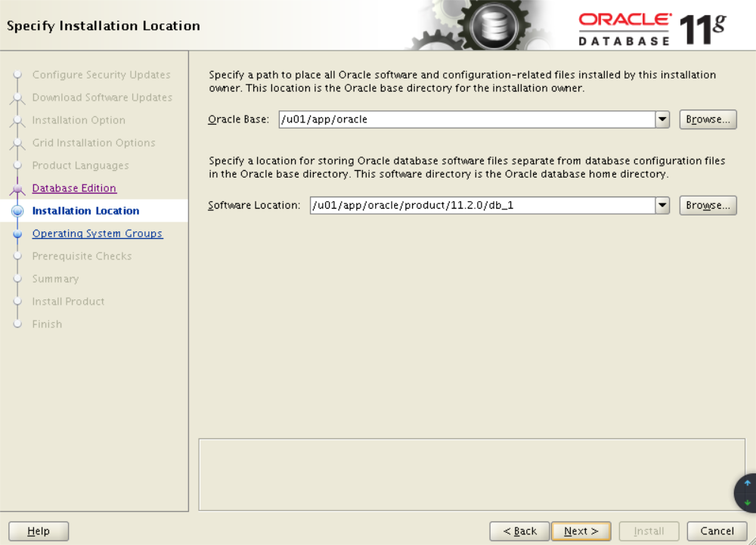The height and width of the screenshot is (545, 756).
Task: Click the Prerequisite Checks step
Action: [82, 256]
